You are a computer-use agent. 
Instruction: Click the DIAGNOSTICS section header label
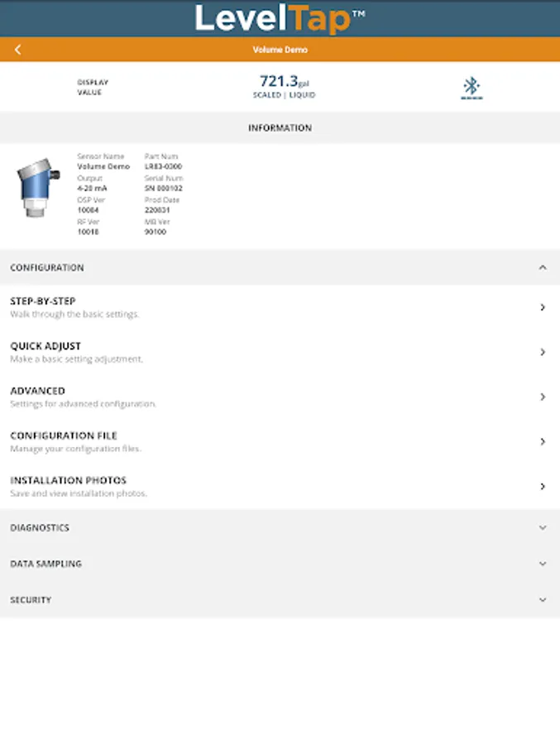(x=40, y=528)
